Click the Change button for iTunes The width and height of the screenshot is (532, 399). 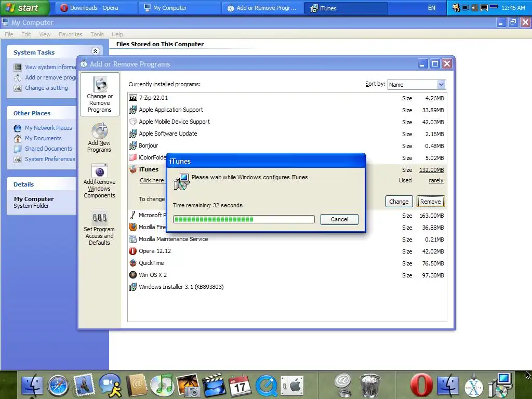pos(399,202)
